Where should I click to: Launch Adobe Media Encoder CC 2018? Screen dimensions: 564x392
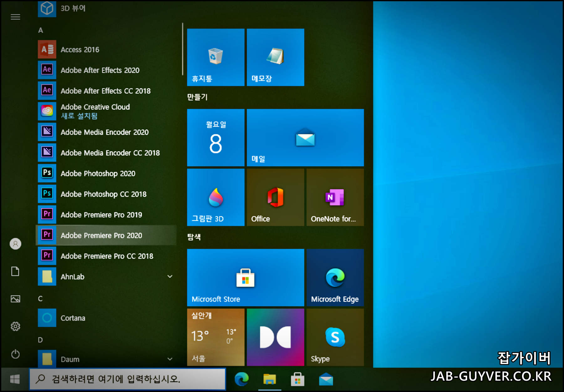click(x=106, y=153)
